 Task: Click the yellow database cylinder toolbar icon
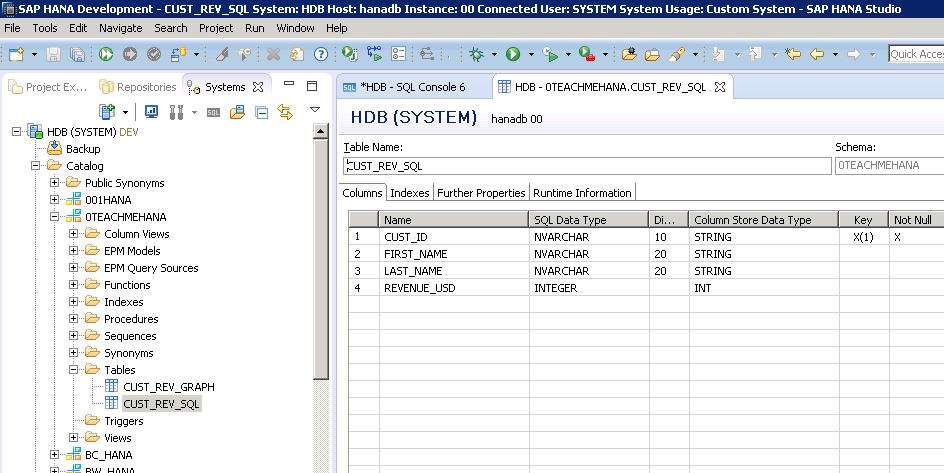tap(178, 54)
